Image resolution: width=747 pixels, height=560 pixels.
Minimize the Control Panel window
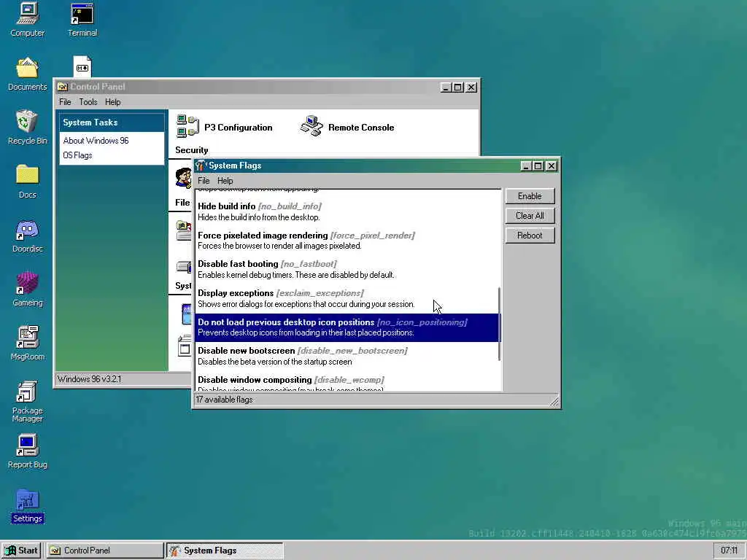(446, 87)
